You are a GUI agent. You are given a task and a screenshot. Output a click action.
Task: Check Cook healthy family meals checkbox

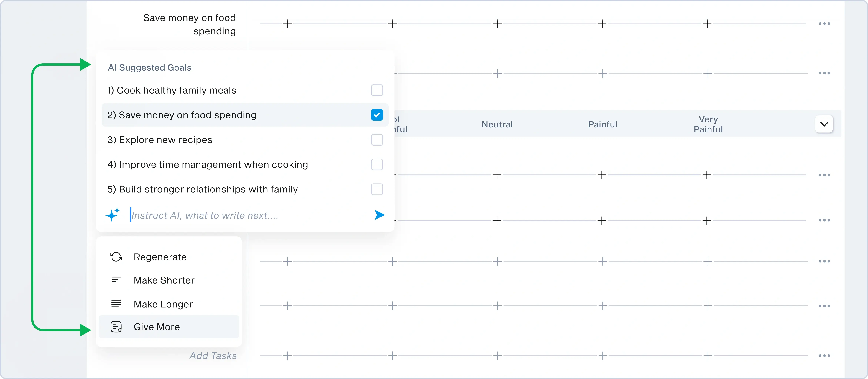[x=377, y=90]
